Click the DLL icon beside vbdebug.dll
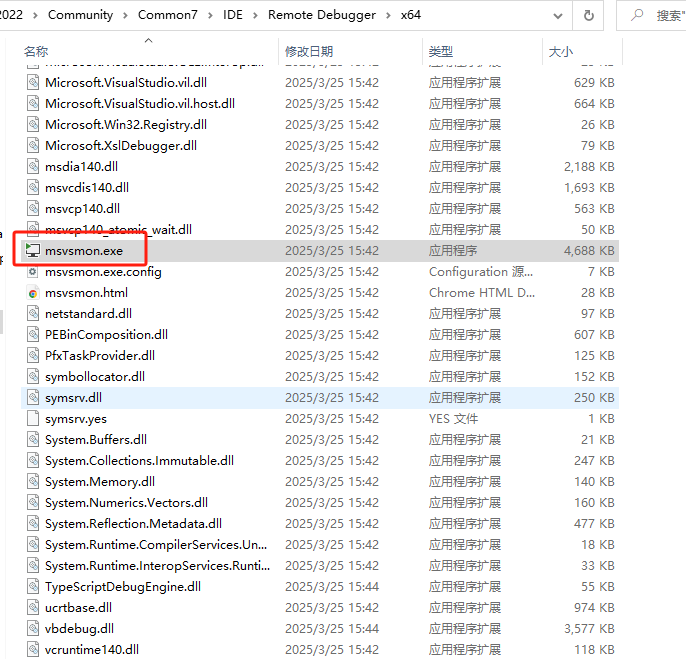The width and height of the screenshot is (686, 659). tap(33, 628)
